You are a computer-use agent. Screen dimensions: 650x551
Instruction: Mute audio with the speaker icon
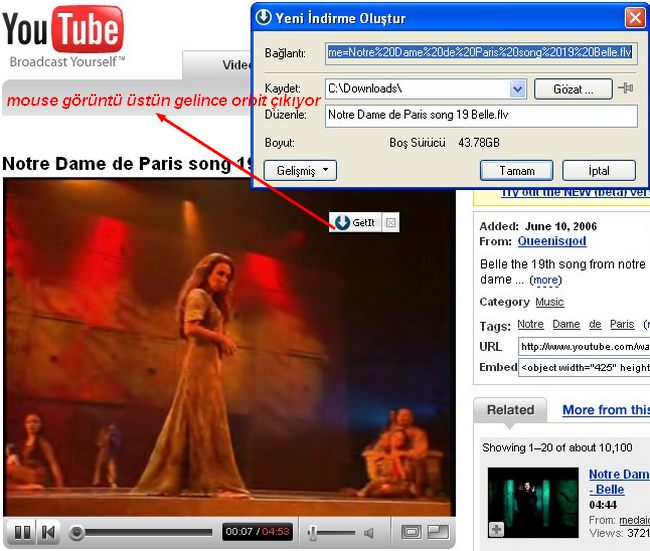tap(369, 533)
